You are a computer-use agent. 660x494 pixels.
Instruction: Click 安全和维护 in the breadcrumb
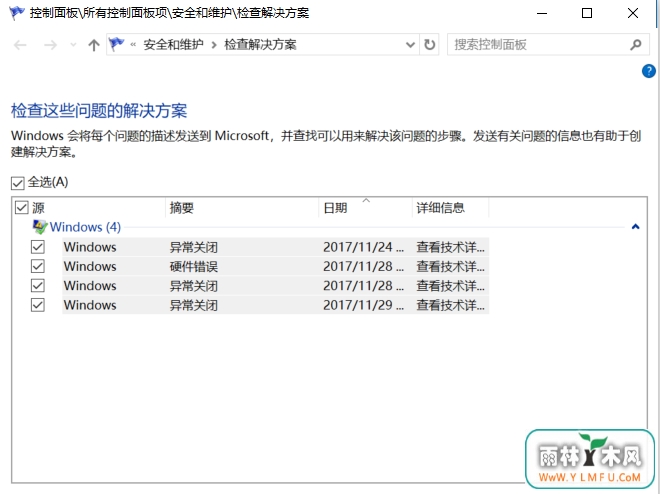click(x=173, y=45)
